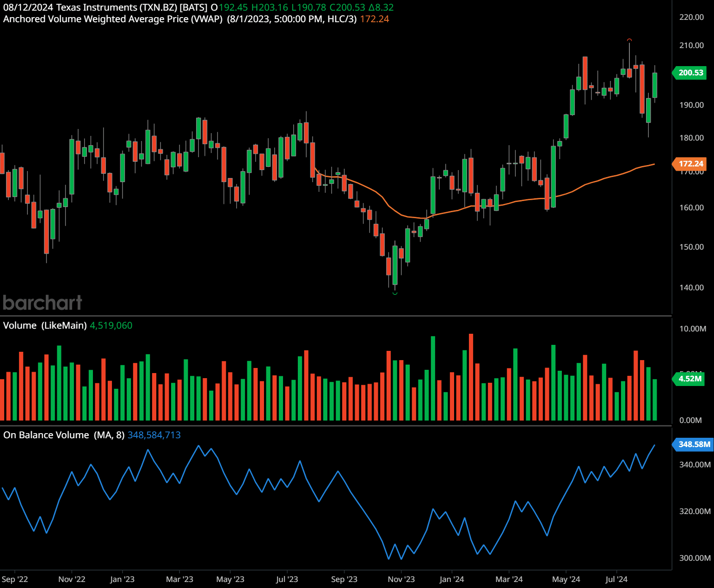This screenshot has width=714, height=588.
Task: Click the Sep '23 date axis label
Action: (x=344, y=579)
